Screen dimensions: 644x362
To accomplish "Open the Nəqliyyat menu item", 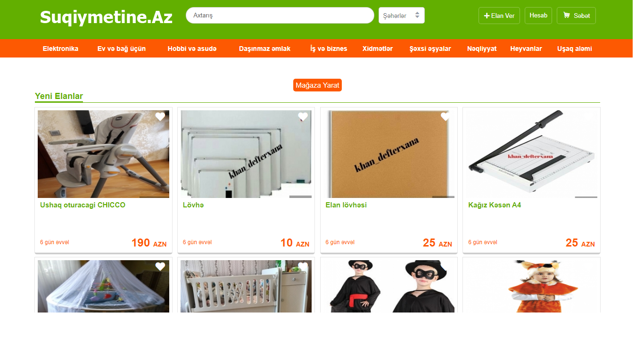I will coord(482,49).
